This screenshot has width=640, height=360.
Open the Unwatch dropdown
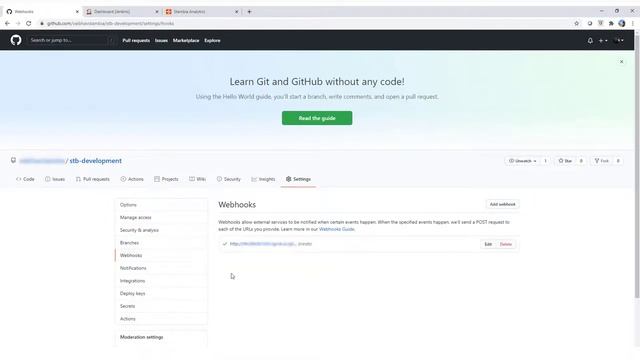coord(522,161)
